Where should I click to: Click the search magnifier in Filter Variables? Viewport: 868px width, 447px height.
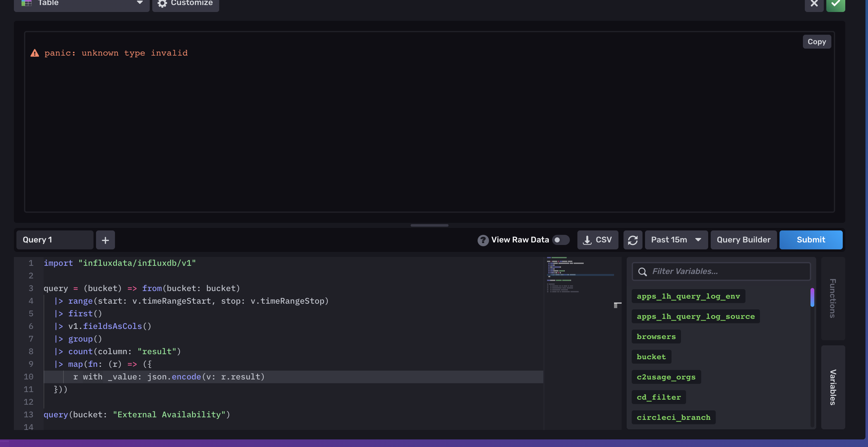(x=643, y=271)
